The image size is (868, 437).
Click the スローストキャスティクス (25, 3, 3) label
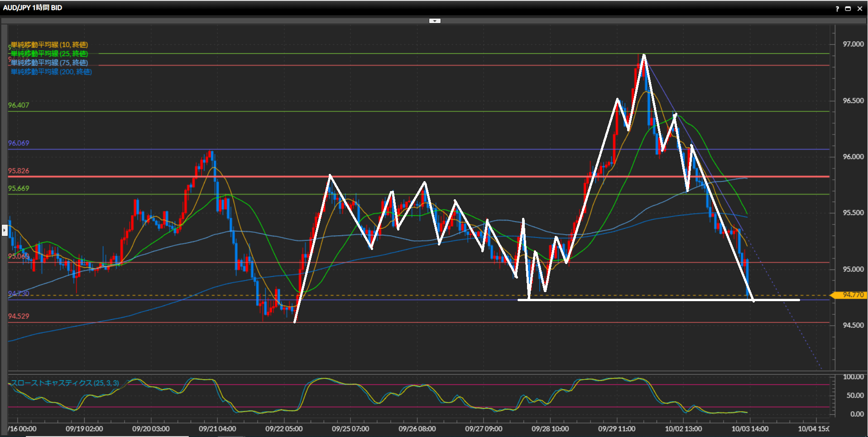click(x=65, y=383)
